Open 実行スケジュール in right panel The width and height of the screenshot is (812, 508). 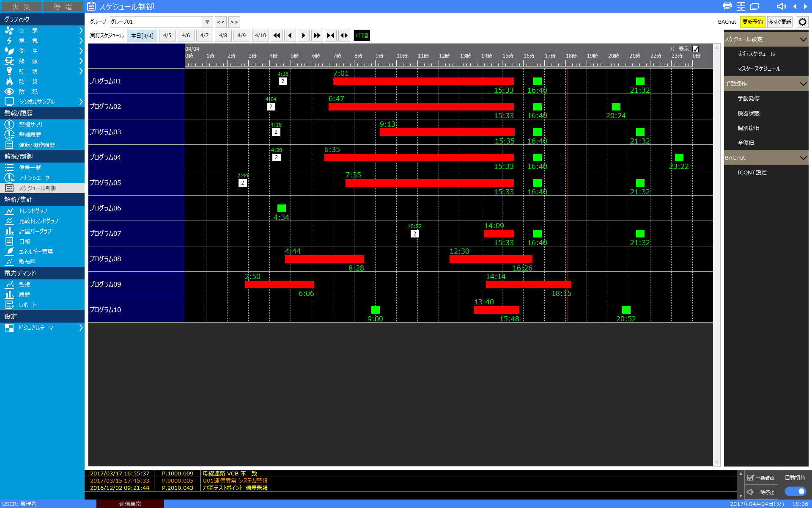(x=756, y=54)
